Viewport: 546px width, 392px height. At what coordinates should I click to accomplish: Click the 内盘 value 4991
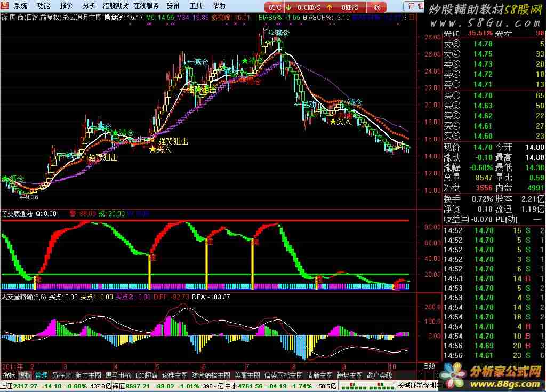pyautogui.click(x=535, y=188)
